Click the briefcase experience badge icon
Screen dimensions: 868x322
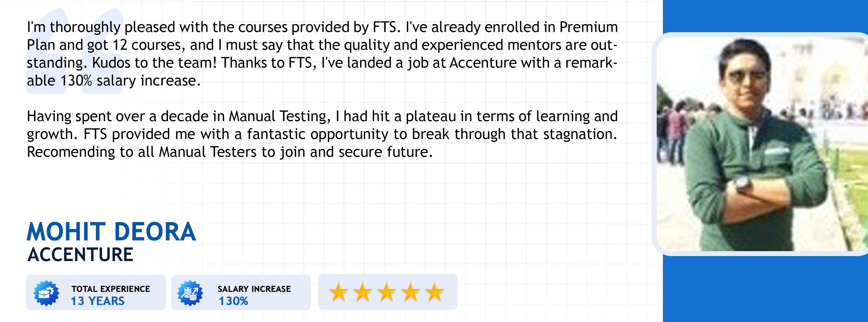click(x=47, y=293)
